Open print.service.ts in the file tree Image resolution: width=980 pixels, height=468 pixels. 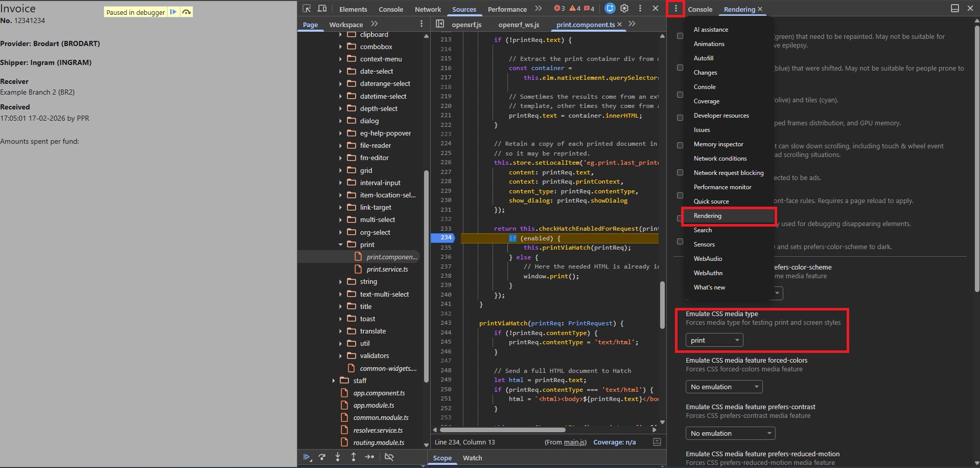tap(387, 269)
